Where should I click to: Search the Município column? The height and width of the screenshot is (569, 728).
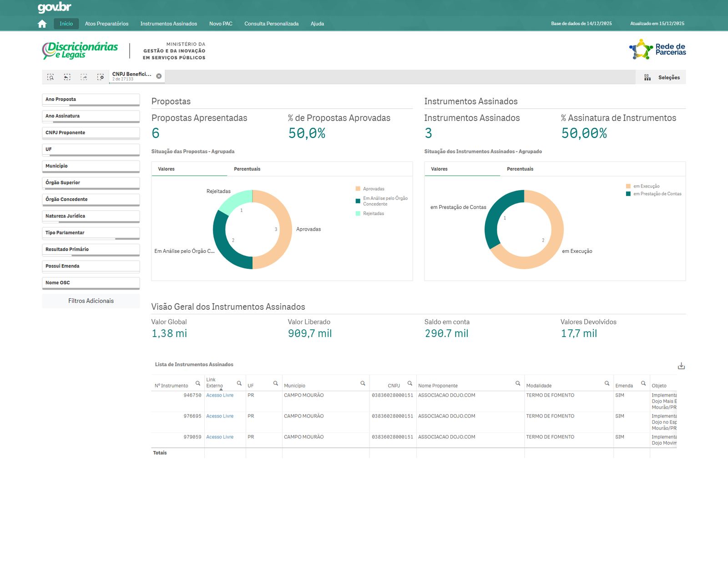tap(363, 383)
